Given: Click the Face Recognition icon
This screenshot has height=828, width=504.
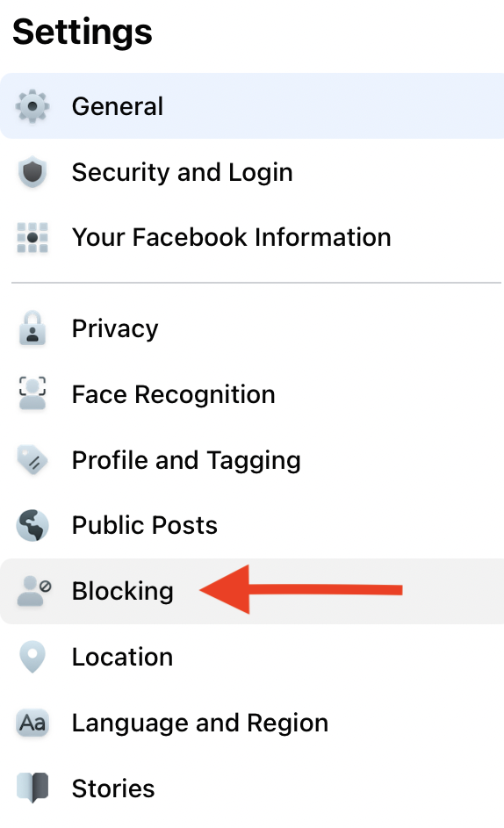Looking at the screenshot, I should tap(32, 394).
